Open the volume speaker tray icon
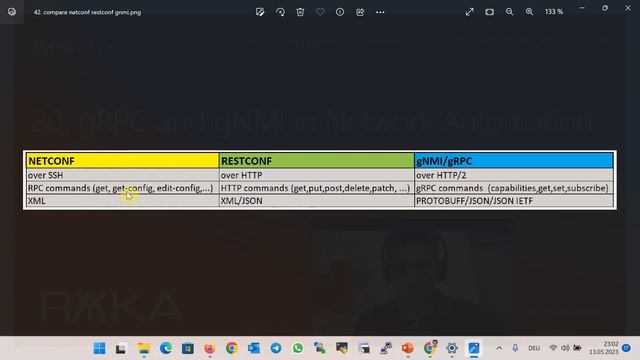Viewport: 640px width, 360px height. [x=565, y=348]
